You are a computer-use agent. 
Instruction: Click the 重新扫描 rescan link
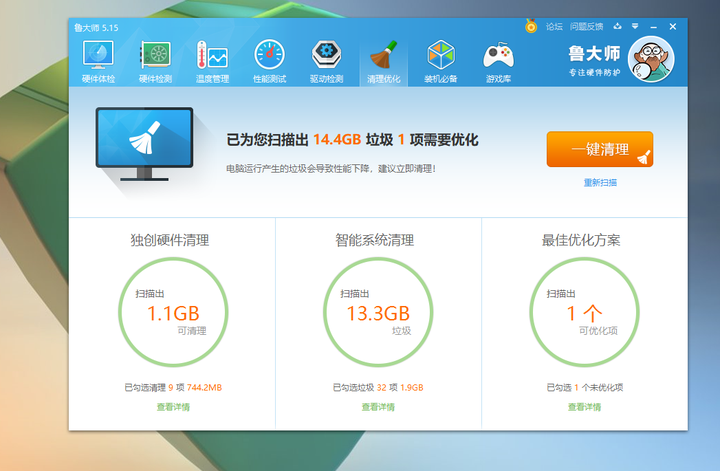click(x=600, y=183)
